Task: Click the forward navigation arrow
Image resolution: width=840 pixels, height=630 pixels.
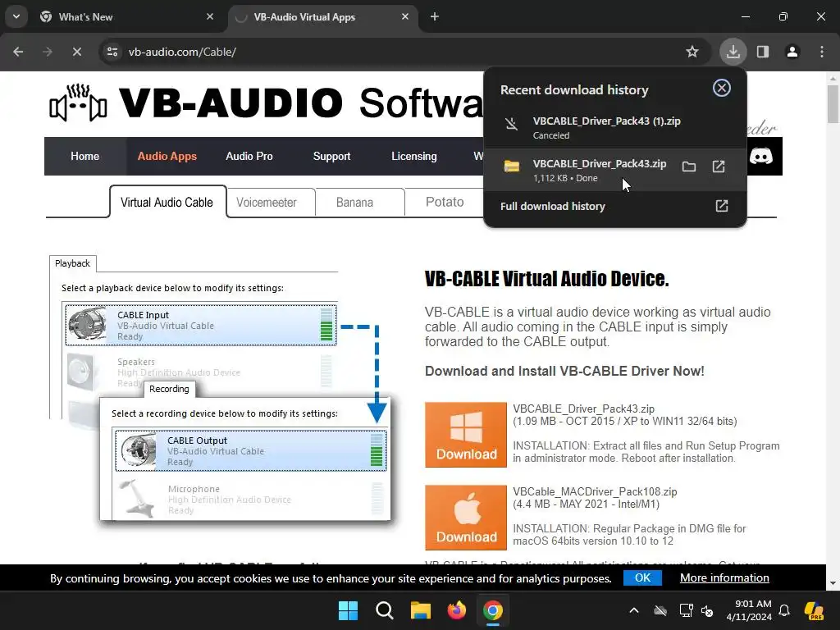Action: point(48,52)
